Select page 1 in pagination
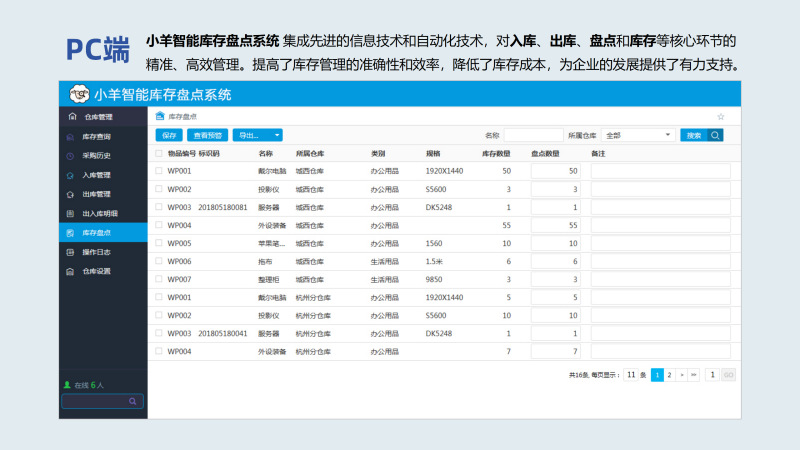800x450 pixels. coord(657,375)
